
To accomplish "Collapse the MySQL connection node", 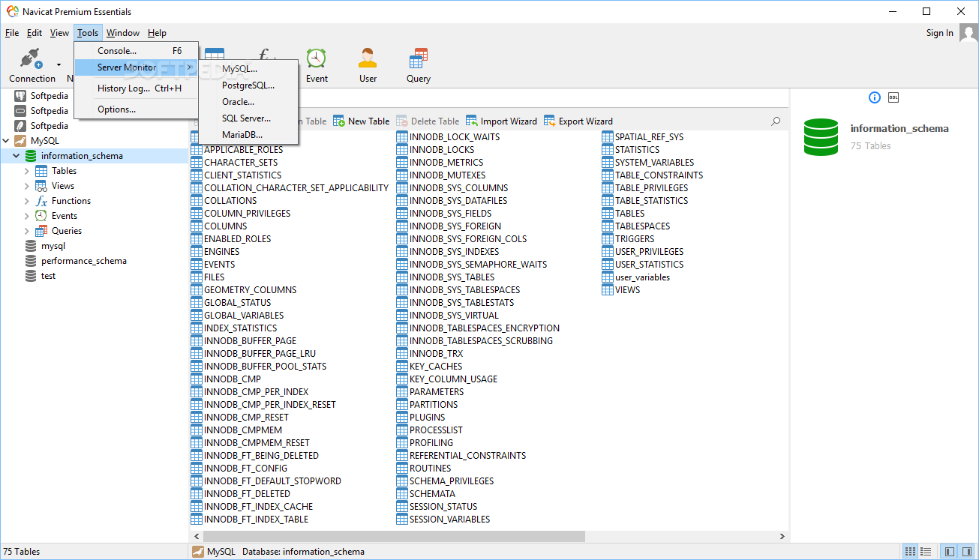I will 6,141.
